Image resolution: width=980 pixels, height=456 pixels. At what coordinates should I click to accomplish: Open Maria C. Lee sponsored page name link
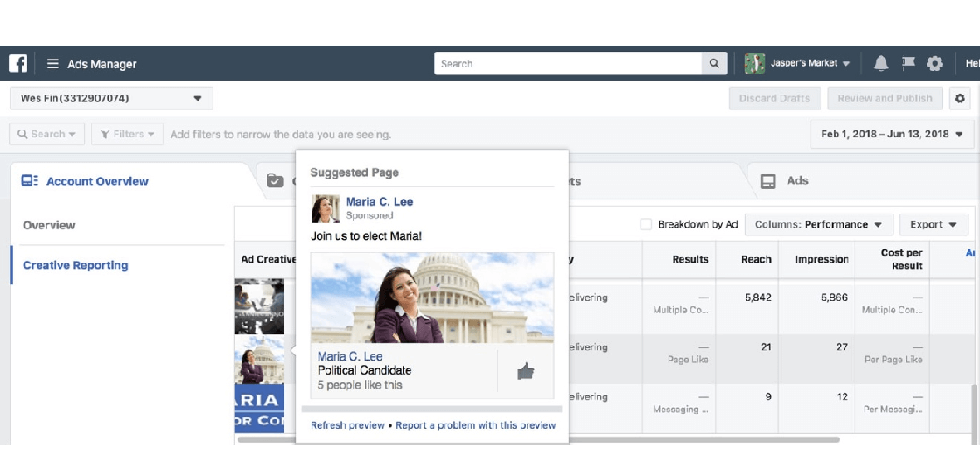tap(379, 201)
